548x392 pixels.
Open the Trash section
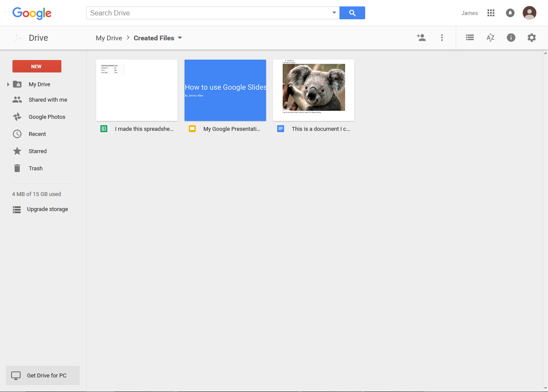pos(35,169)
